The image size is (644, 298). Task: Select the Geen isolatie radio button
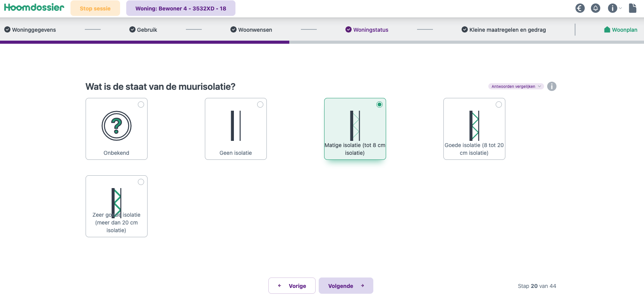click(260, 104)
